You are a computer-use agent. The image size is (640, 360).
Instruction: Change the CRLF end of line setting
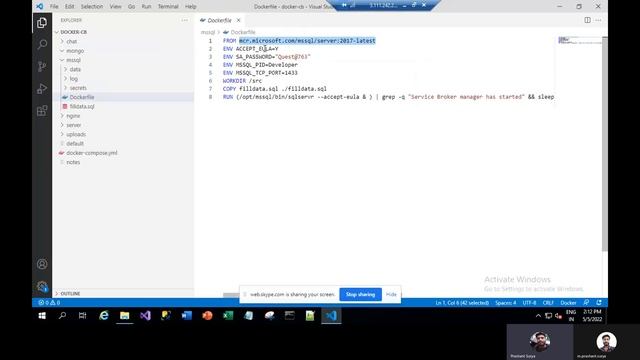(548, 302)
